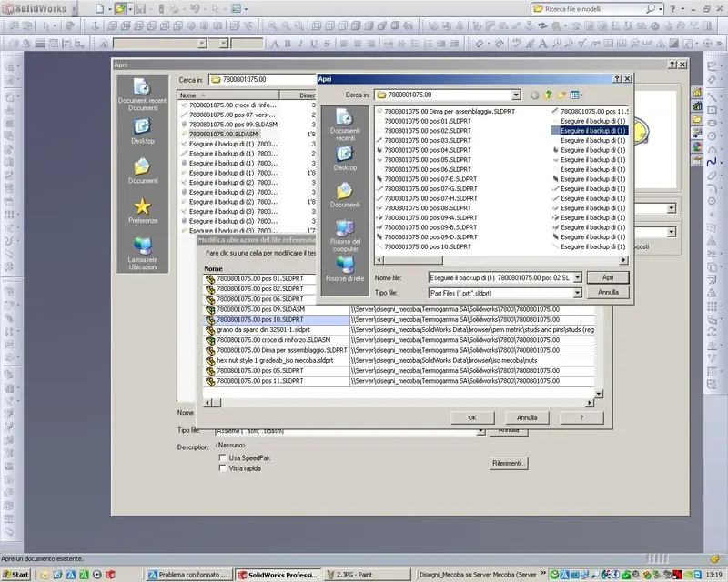728x582 pixels.
Task: Click horizontal scrollbar right arrow in front file list
Action: tap(624, 260)
